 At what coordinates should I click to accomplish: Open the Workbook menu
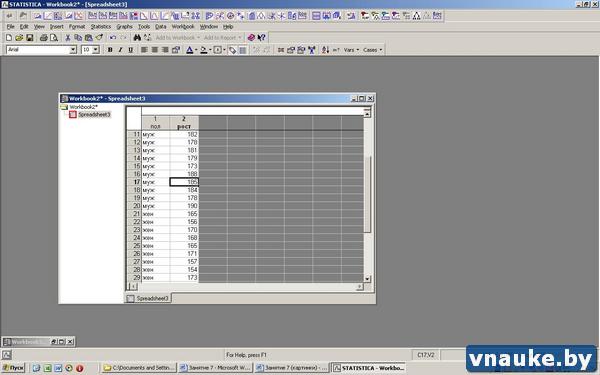coord(183,27)
